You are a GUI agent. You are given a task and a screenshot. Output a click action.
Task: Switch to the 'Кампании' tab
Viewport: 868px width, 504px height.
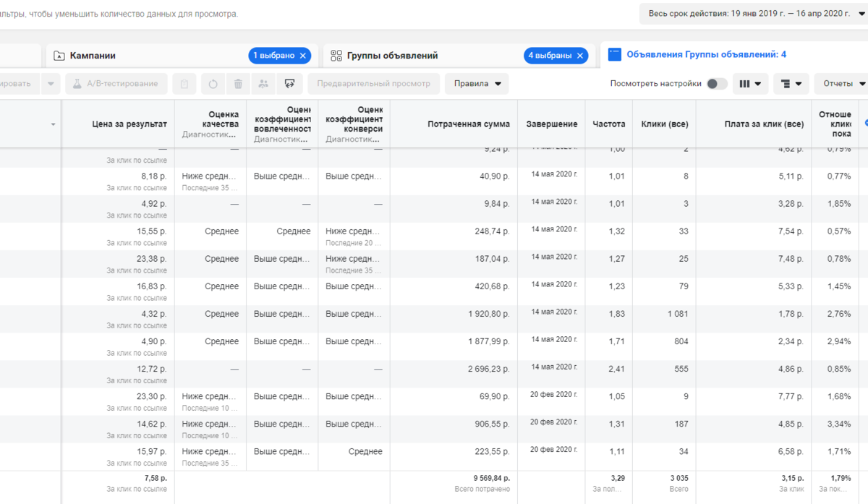pos(93,56)
